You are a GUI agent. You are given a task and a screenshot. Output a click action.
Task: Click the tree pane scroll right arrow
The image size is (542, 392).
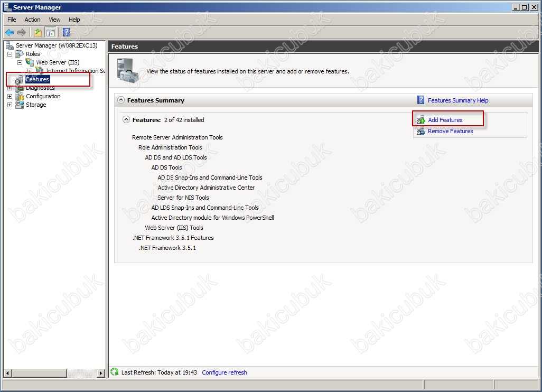point(101,374)
